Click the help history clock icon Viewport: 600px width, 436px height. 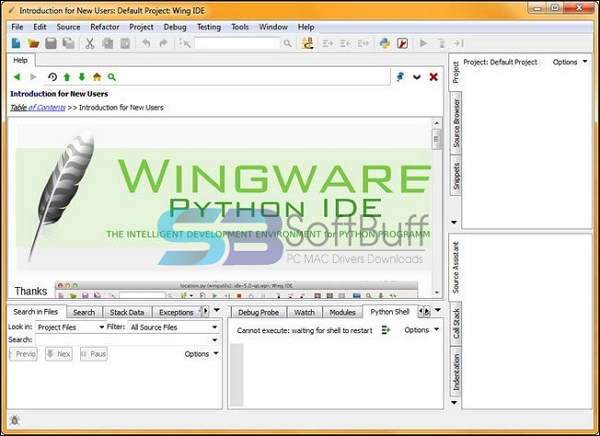[x=52, y=77]
